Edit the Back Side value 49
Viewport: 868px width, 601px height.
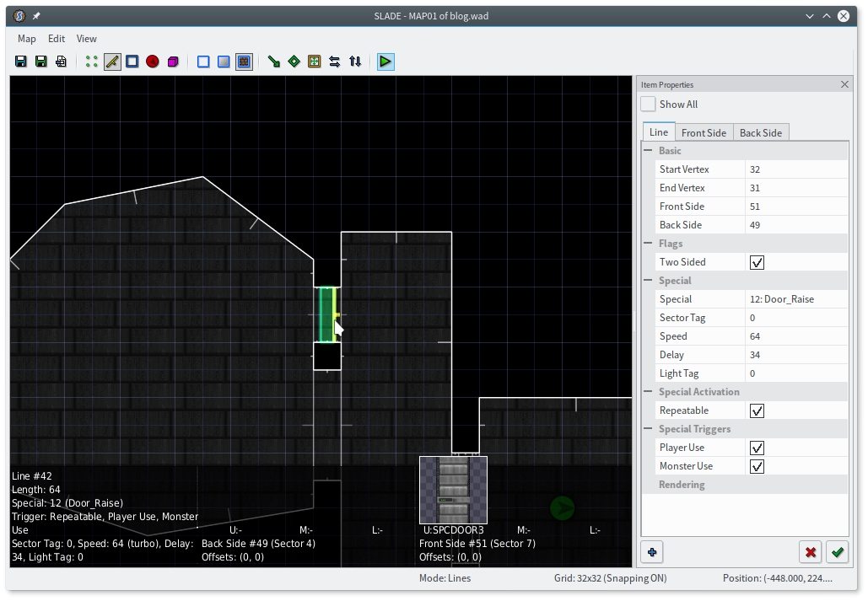tap(796, 225)
